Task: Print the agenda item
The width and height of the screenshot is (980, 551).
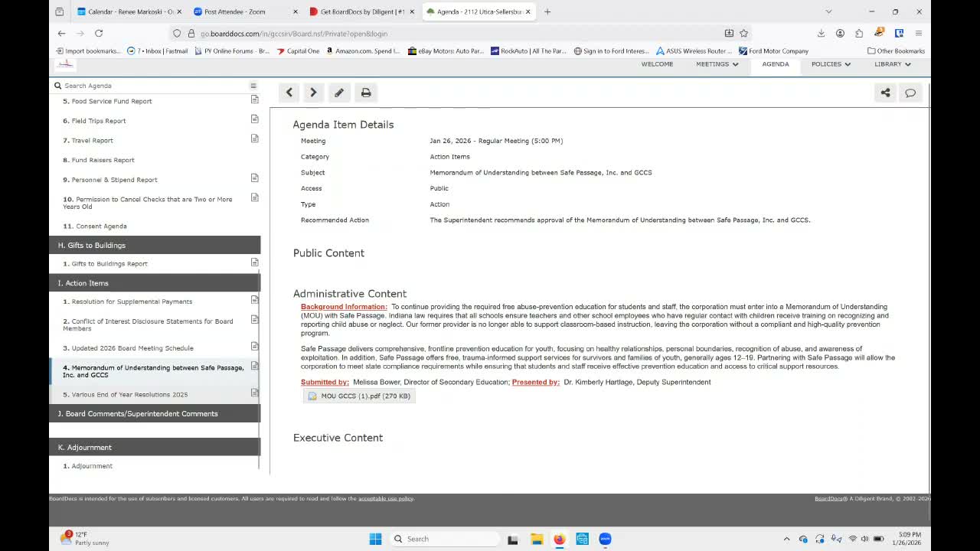Action: (x=366, y=93)
